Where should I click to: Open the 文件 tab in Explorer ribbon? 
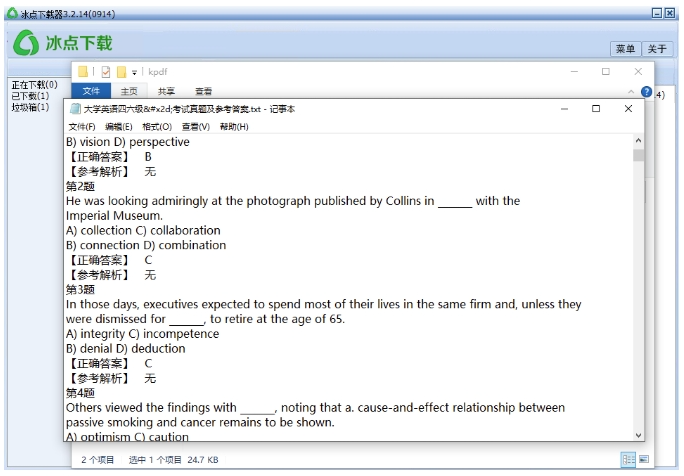[91, 91]
